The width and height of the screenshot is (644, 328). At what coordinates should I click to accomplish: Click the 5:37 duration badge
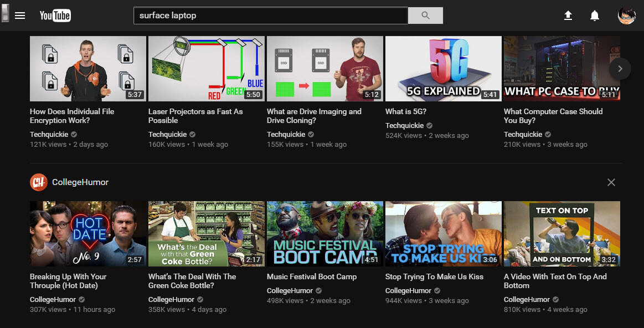135,95
